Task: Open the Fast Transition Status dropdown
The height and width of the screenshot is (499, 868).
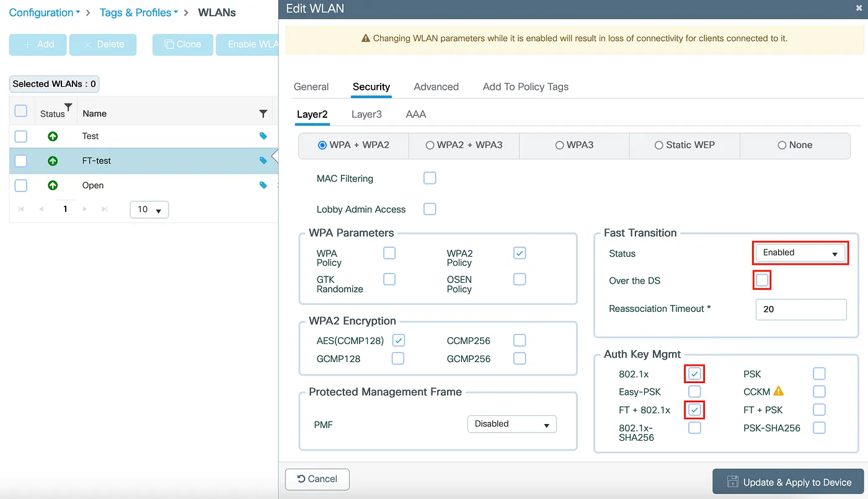Action: [x=800, y=253]
